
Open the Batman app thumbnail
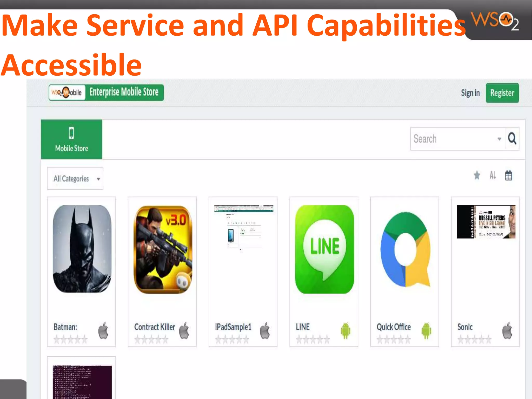82,249
